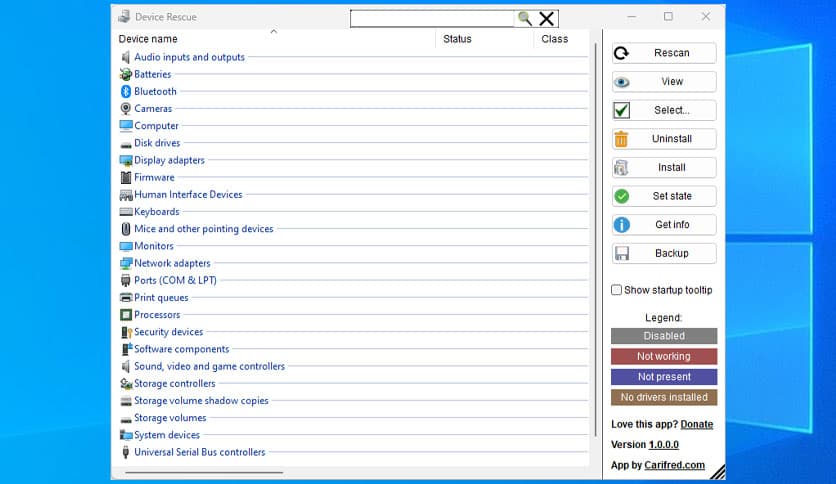This screenshot has height=484, width=836.
Task: Click the Monitors icon
Action: coord(126,246)
